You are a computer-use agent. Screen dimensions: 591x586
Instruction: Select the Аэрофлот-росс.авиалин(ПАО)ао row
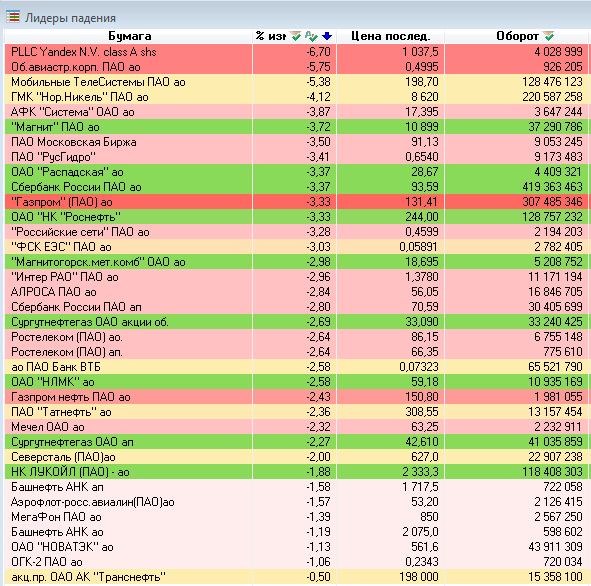tap(296, 502)
